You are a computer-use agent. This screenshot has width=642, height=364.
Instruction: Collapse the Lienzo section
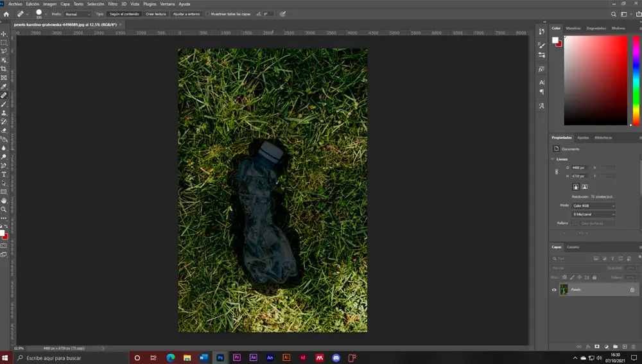pos(553,159)
